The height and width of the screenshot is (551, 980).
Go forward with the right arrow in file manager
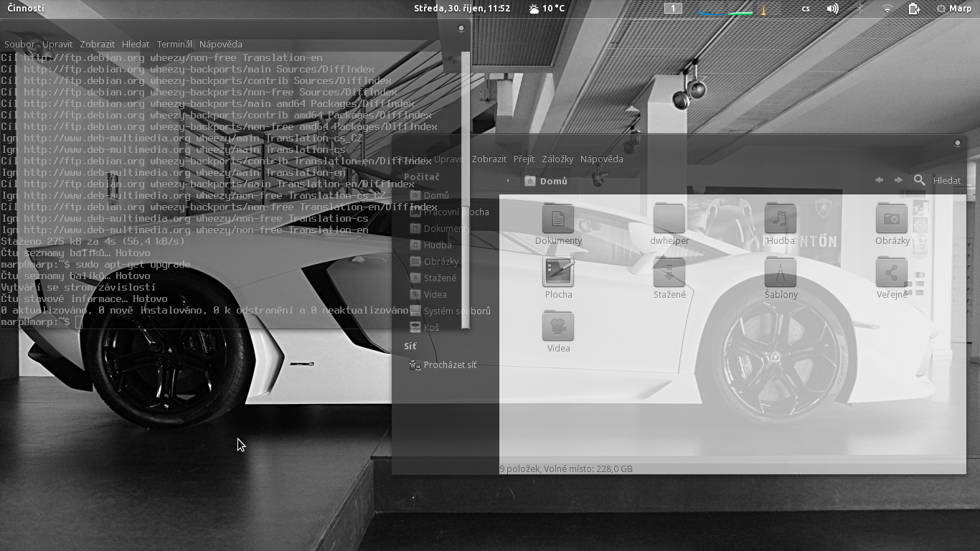pos(898,180)
